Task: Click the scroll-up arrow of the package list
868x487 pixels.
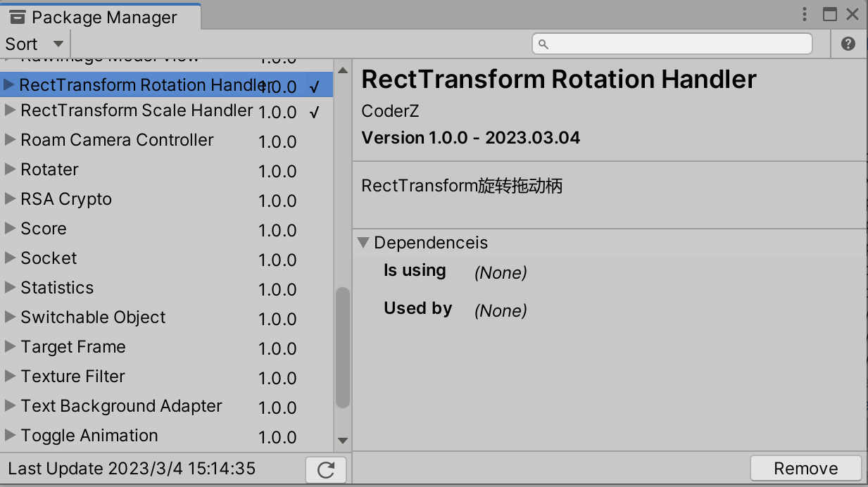Action: coord(342,69)
